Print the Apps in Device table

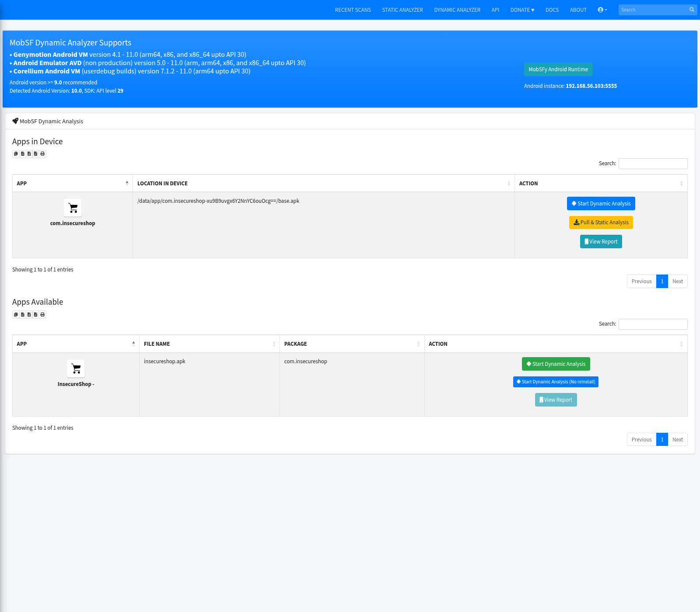point(42,154)
